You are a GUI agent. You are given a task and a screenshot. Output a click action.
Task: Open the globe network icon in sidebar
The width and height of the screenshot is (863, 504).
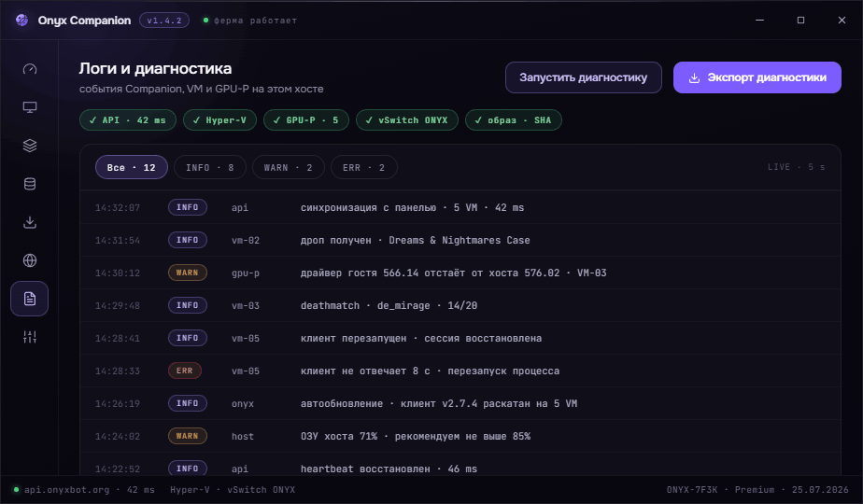[30, 260]
